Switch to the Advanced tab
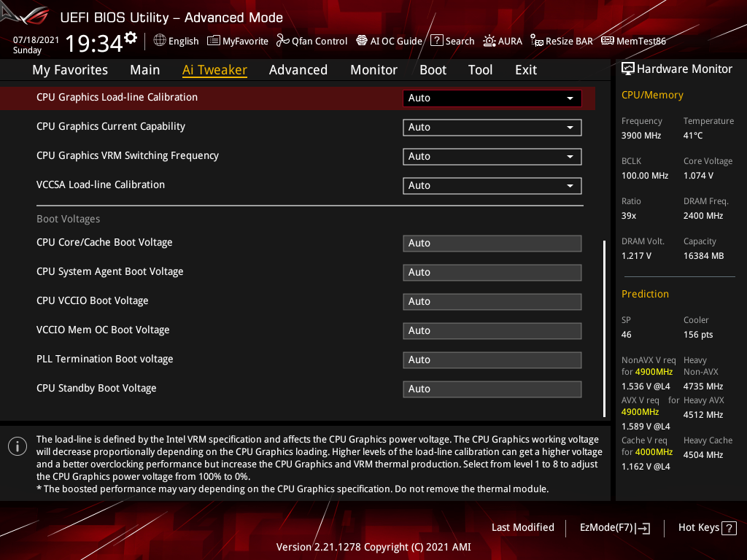This screenshot has width=747, height=560. pos(298,69)
